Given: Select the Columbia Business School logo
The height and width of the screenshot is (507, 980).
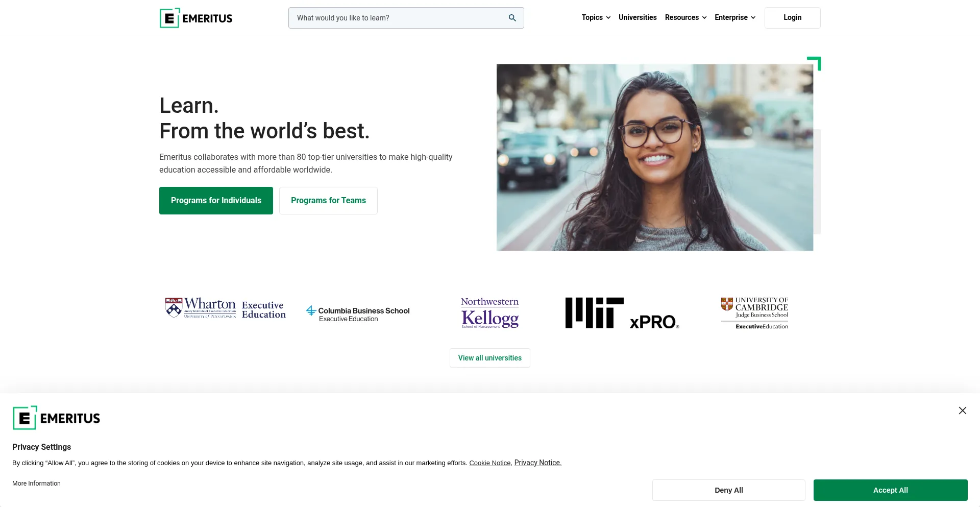Looking at the screenshot, I should click(358, 313).
